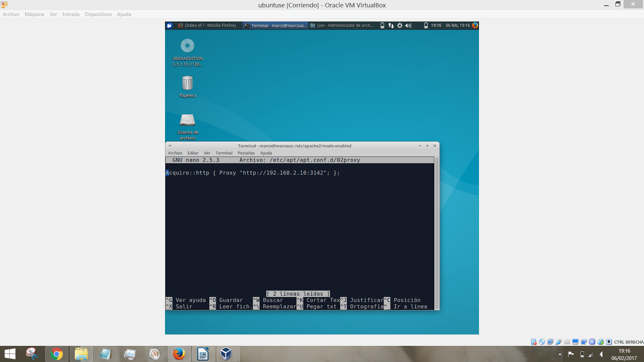Screen dimensions: 644x362
Task: Open the terminal Ver menu
Action: [x=207, y=153]
